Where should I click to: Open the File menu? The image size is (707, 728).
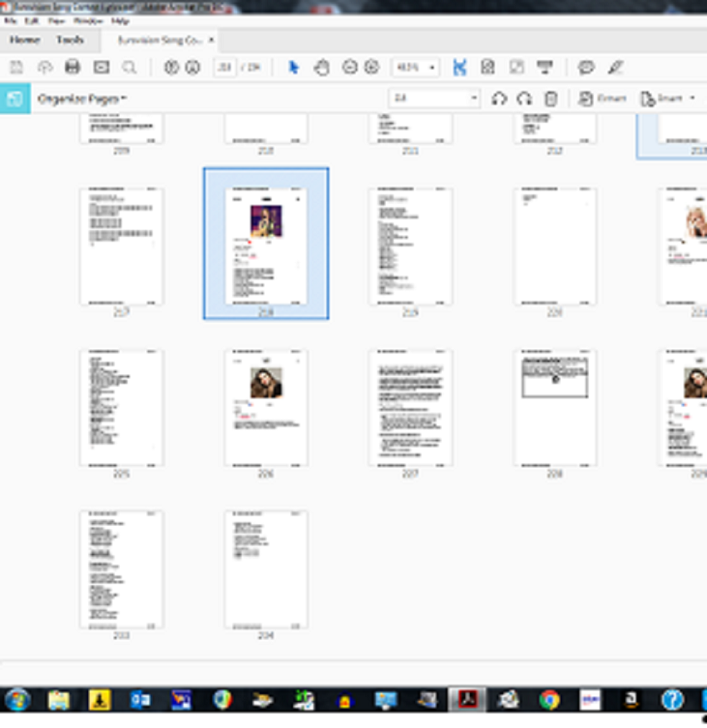pos(10,21)
